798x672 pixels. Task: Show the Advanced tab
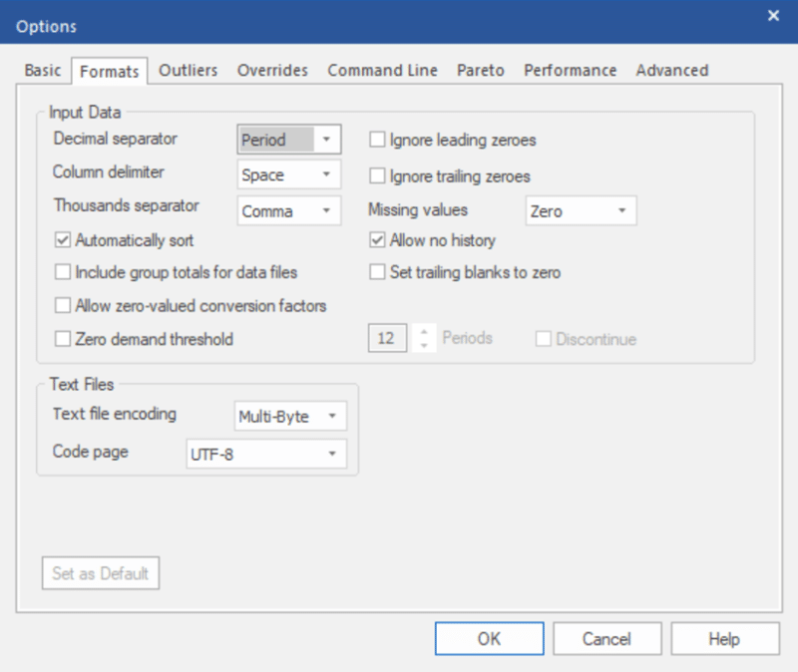tap(672, 70)
